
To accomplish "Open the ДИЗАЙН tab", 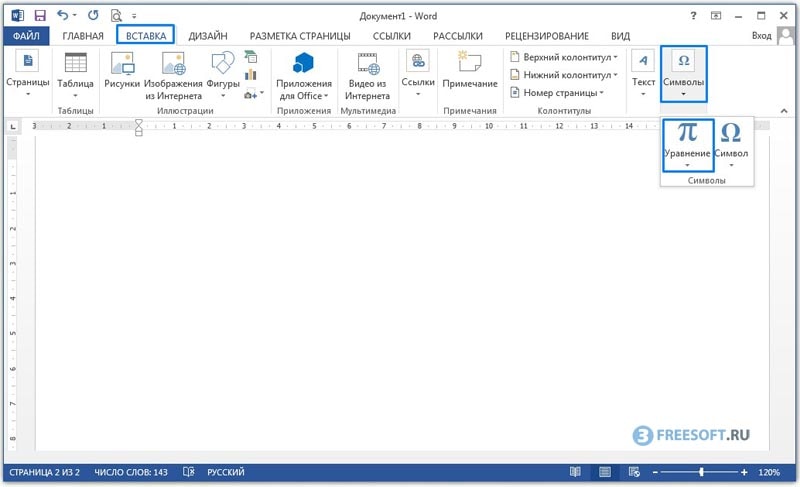I will [x=208, y=36].
